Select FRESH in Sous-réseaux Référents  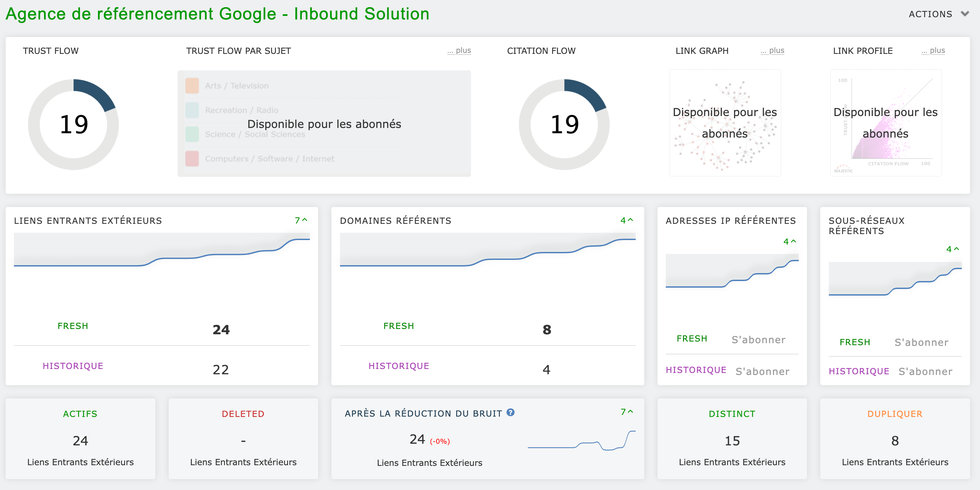pyautogui.click(x=855, y=343)
